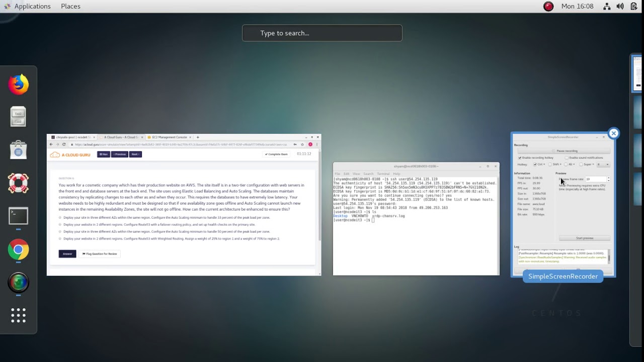
Task: Click Complete Exam button
Action: tap(276, 154)
